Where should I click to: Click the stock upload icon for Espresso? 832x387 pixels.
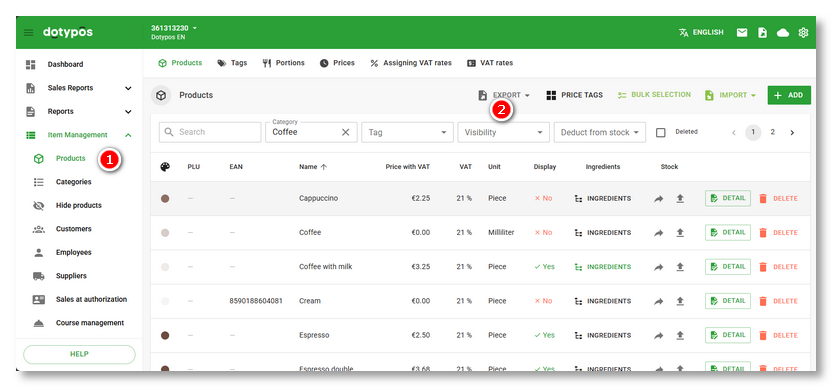point(680,336)
